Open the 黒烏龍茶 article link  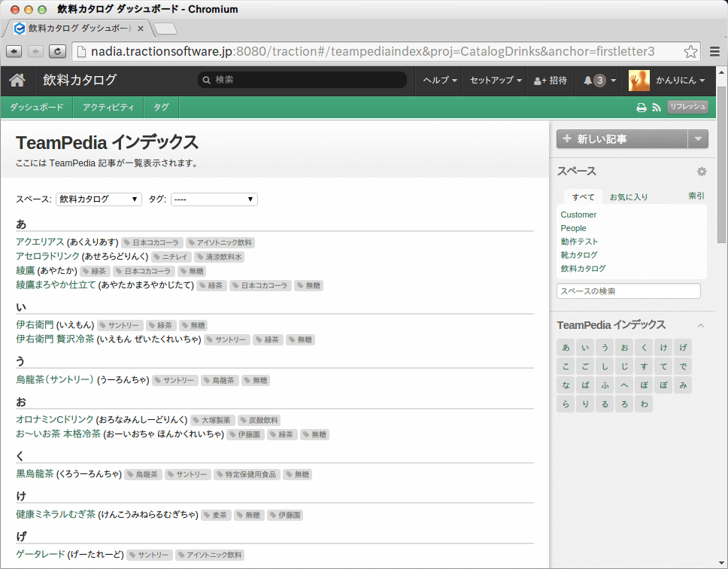click(35, 473)
